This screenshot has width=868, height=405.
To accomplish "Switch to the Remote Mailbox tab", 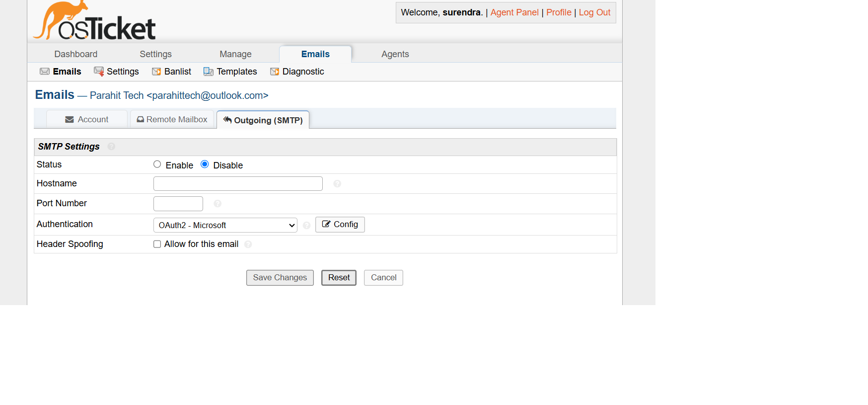I will click(172, 119).
